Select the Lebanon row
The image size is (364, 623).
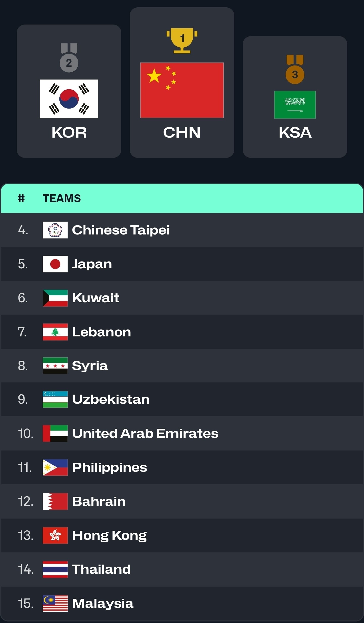pos(182,332)
